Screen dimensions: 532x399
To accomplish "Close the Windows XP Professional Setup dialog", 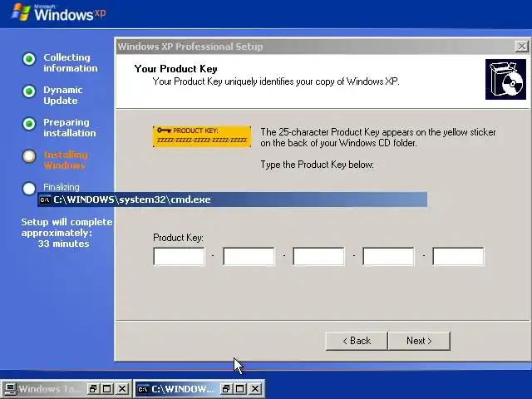I will coord(521,47).
